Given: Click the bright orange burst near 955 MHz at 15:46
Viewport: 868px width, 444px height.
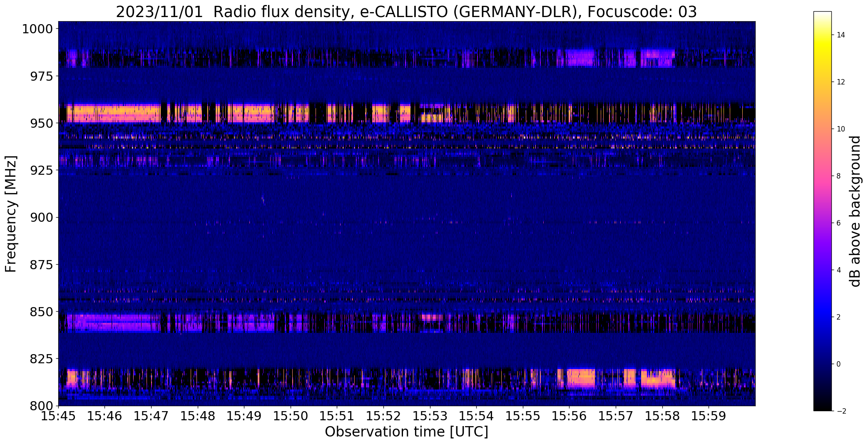Looking at the screenshot, I should pyautogui.click(x=113, y=113).
